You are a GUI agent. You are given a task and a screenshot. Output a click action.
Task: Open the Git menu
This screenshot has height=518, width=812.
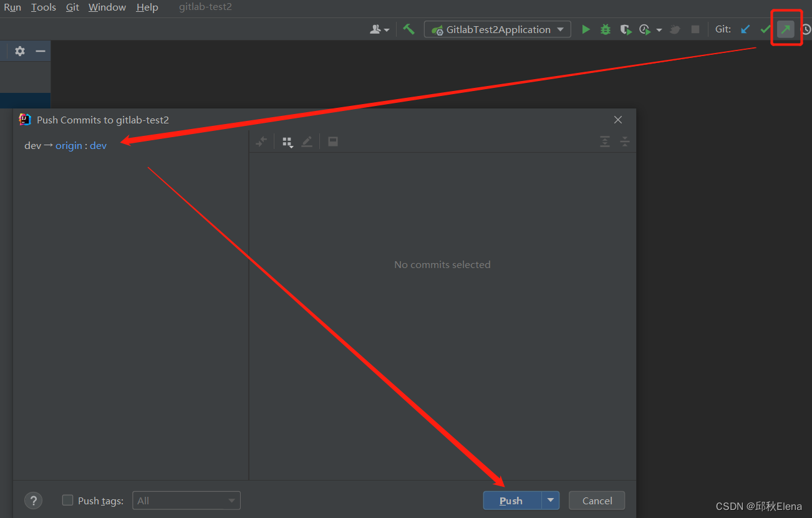pos(72,7)
